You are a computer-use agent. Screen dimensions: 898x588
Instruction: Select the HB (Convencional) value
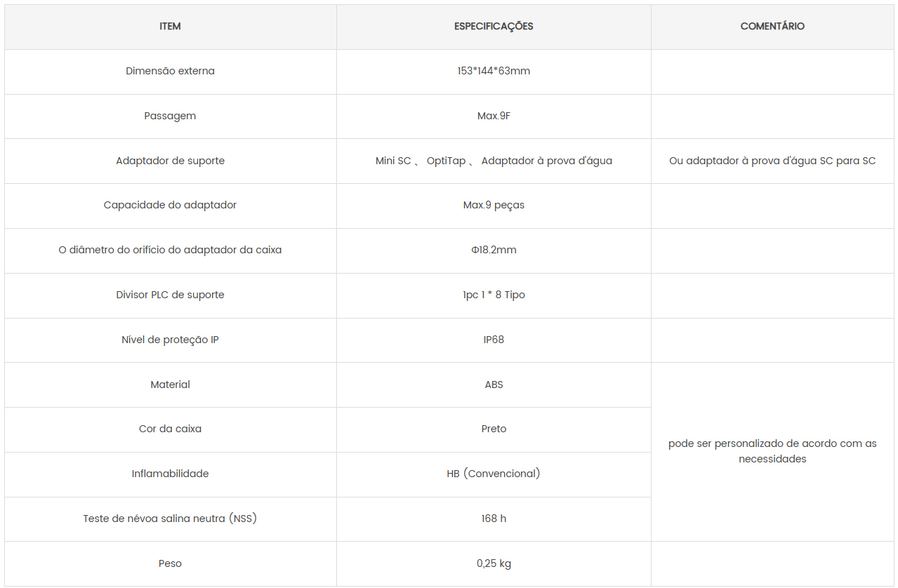pyautogui.click(x=494, y=474)
